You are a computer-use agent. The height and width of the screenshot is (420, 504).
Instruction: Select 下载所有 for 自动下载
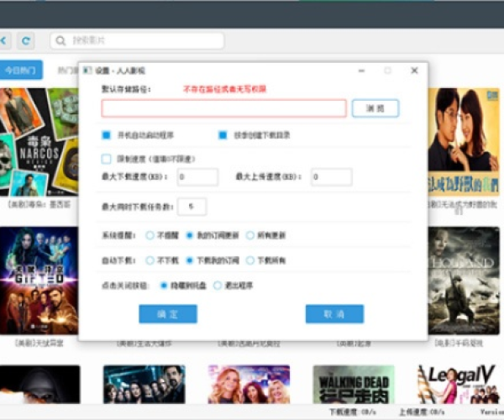pyautogui.click(x=250, y=260)
